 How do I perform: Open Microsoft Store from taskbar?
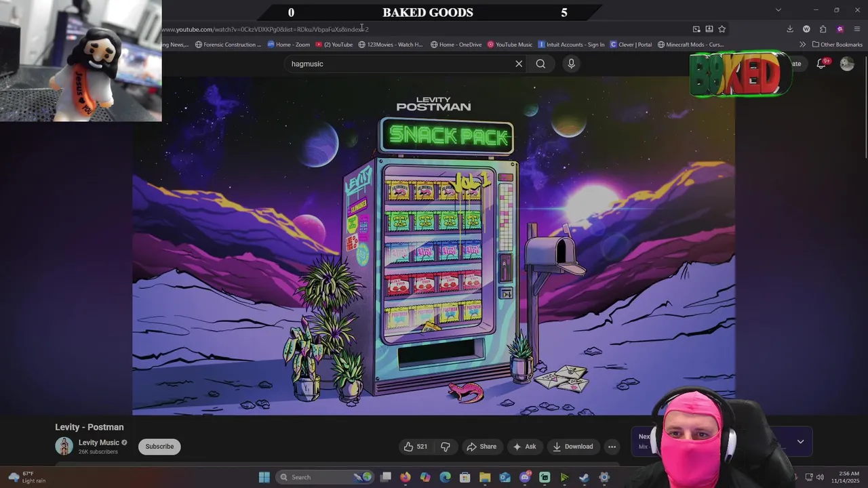[465, 477]
